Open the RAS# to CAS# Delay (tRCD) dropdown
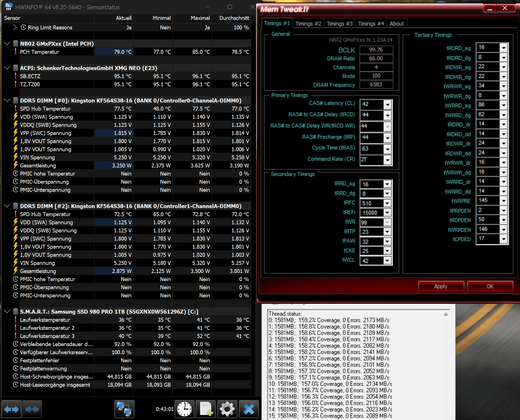This screenshot has width=520, height=420. (x=387, y=115)
